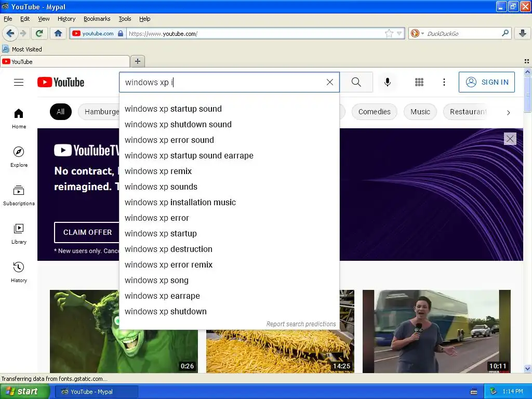Choose suggestion 'windows xp startup sound earrape'
Viewport: 532px width, 399px height.
(x=229, y=156)
